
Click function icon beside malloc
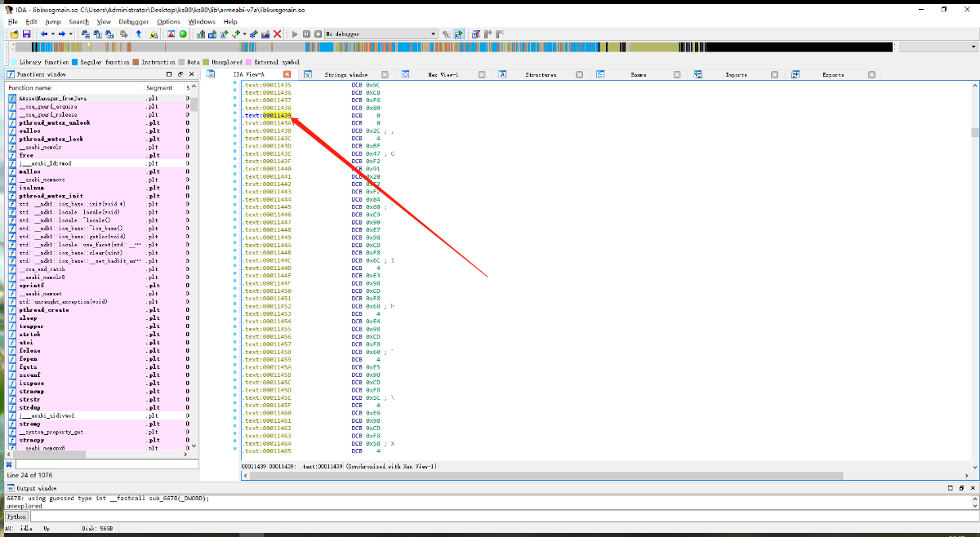(12, 171)
